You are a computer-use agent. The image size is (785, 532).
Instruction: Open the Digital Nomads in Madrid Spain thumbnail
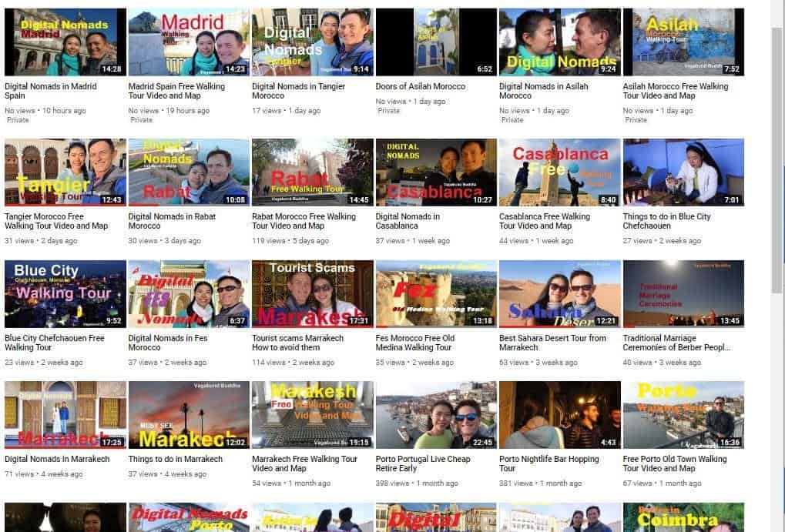65,42
